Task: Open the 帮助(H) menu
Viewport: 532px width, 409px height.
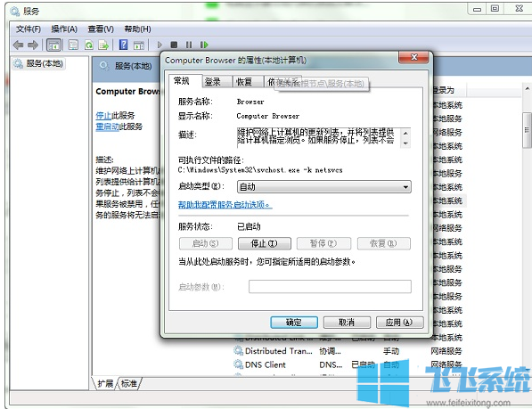Action: pos(137,29)
